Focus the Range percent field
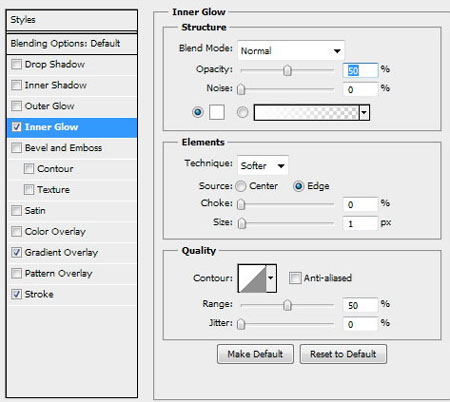Image resolution: width=450 pixels, height=402 pixels. [x=360, y=305]
